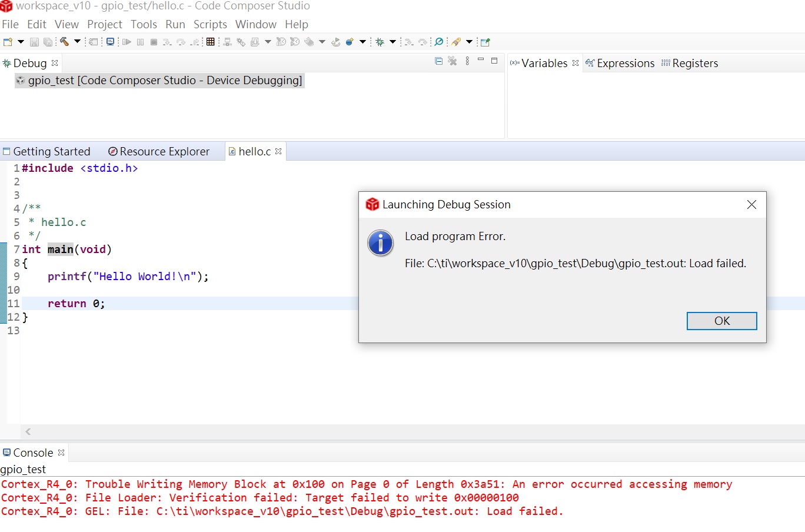Close the Launching Debug Session dialog

coord(751,204)
